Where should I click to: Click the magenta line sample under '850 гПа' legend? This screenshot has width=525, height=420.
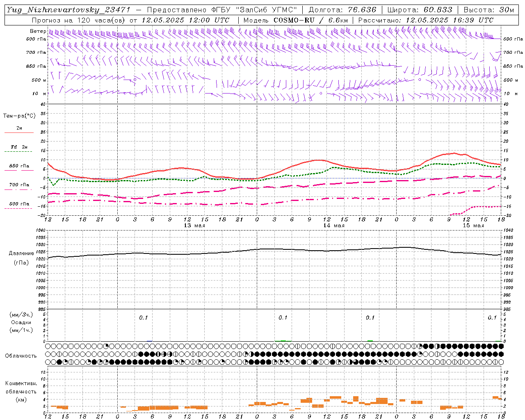click(19, 170)
